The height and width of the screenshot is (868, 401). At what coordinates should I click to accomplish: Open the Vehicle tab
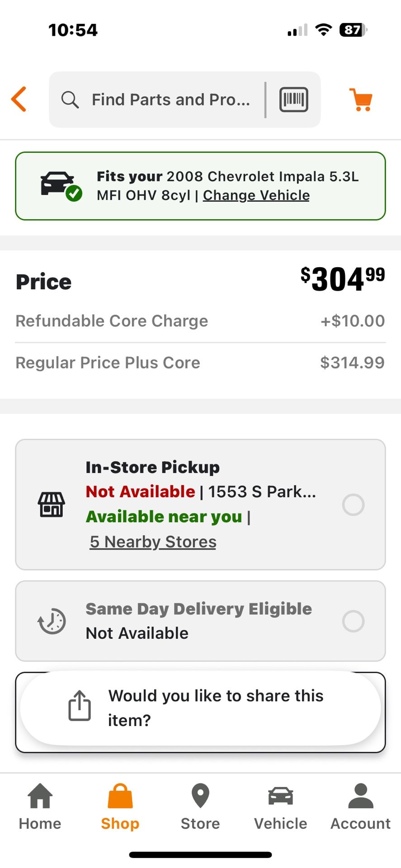coord(280,807)
